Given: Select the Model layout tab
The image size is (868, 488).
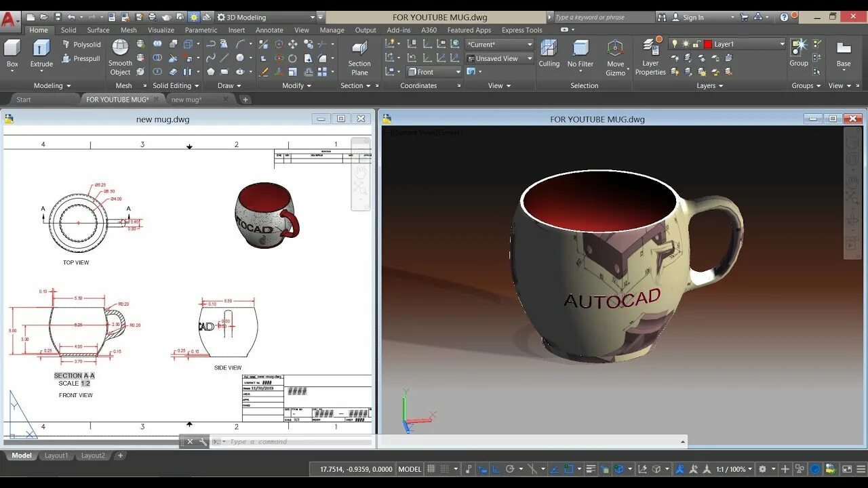Looking at the screenshot, I should coord(21,455).
